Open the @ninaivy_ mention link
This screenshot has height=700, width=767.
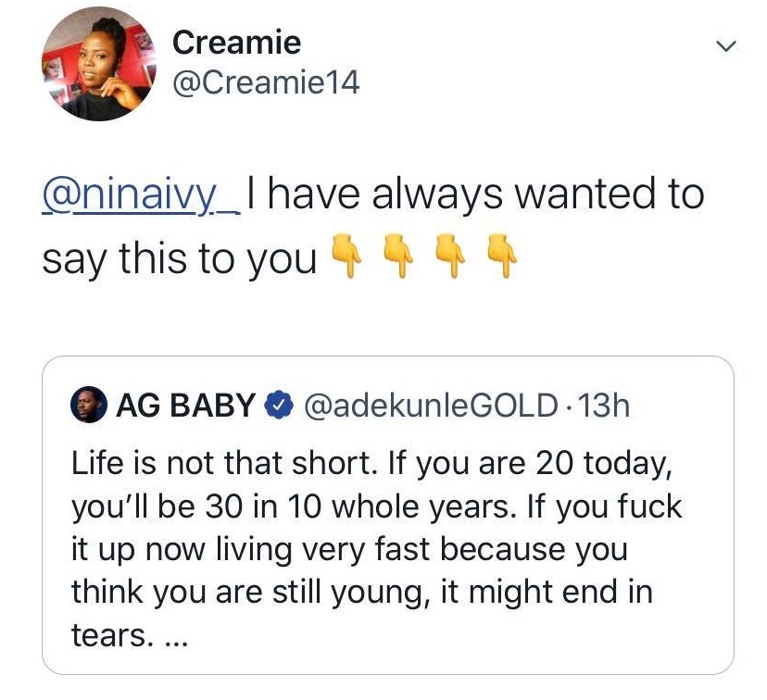[141, 195]
